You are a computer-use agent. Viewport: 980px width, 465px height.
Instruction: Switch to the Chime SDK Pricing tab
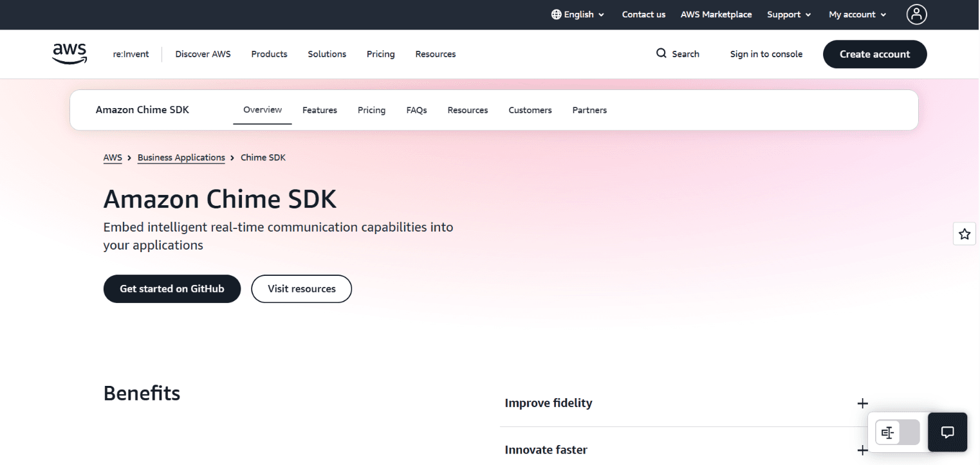371,110
